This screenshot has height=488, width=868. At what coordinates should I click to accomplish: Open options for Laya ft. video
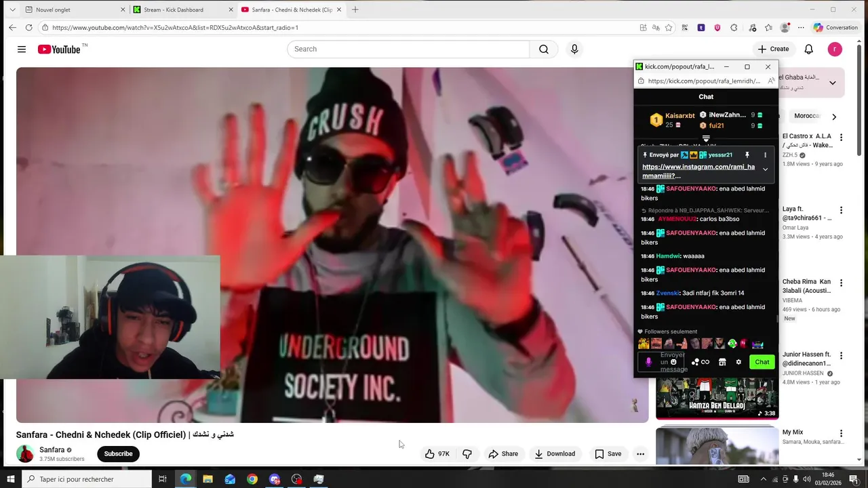coord(841,210)
